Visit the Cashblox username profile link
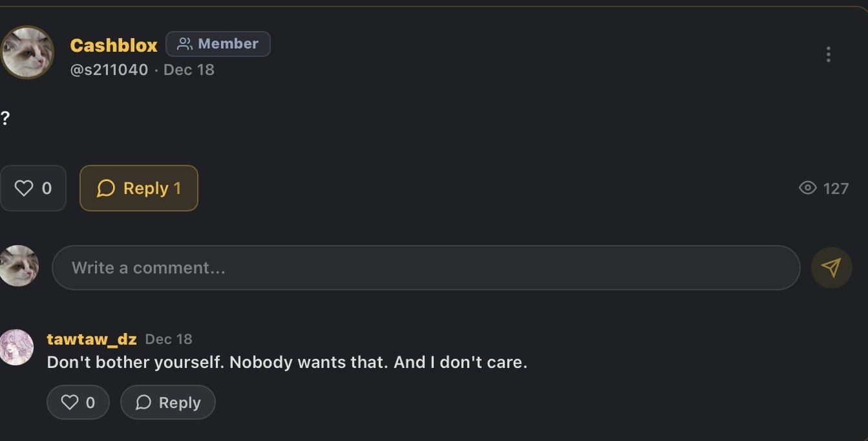Screen dimensions: 868x441 (114, 45)
